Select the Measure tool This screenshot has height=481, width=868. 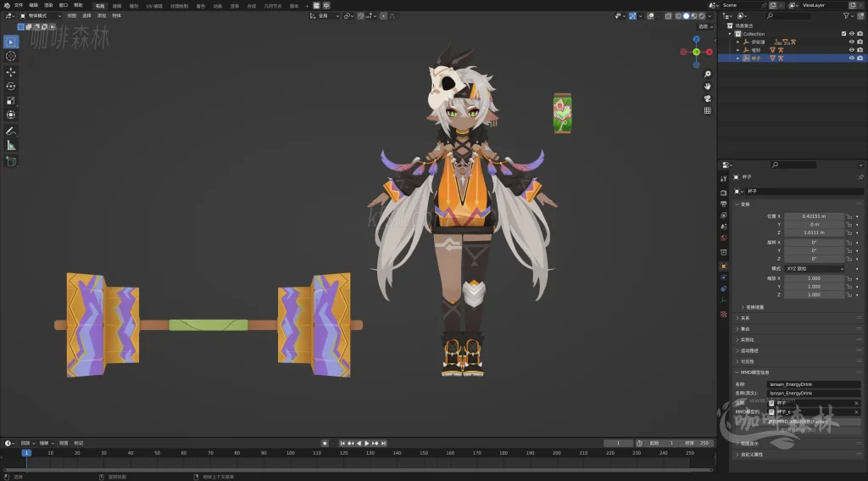[x=10, y=145]
